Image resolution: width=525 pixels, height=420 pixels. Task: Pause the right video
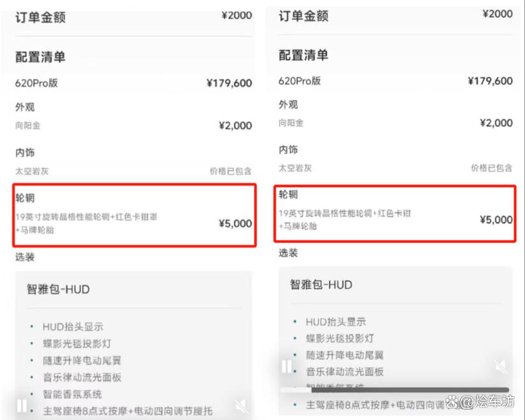click(x=287, y=366)
